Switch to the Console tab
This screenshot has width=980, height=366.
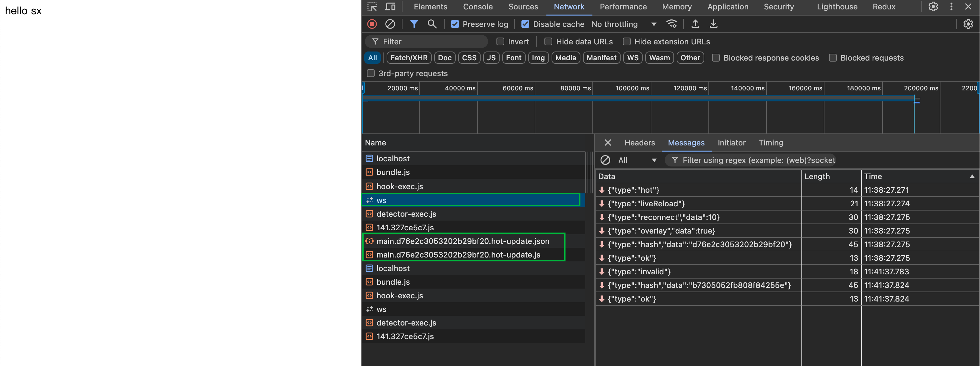tap(477, 6)
